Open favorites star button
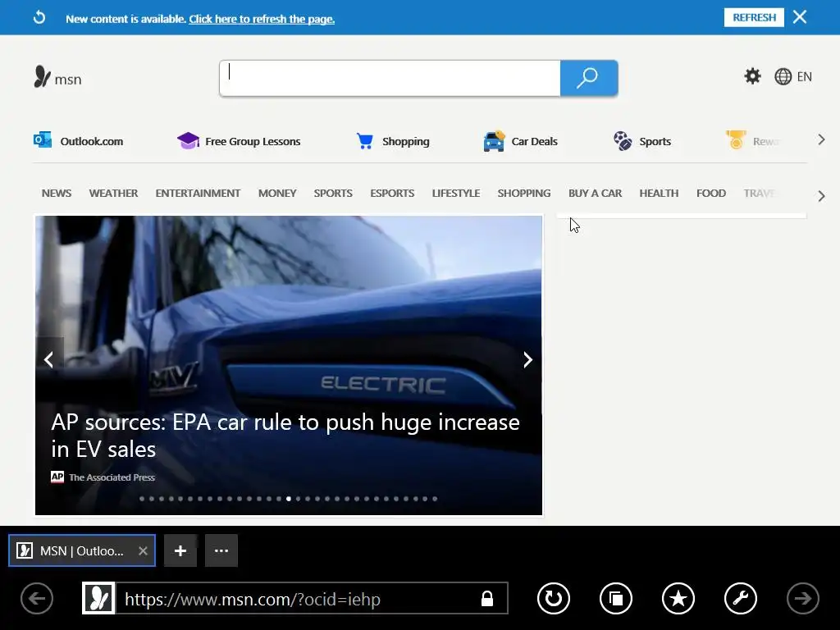The height and width of the screenshot is (630, 840). pos(678,598)
